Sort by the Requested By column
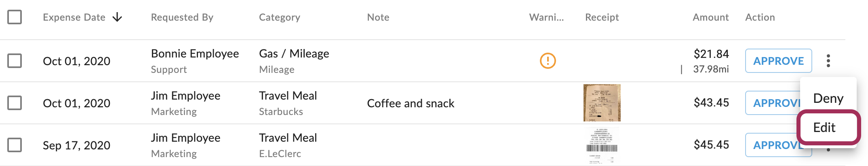Viewport: 868px width, 166px height. pyautogui.click(x=182, y=17)
